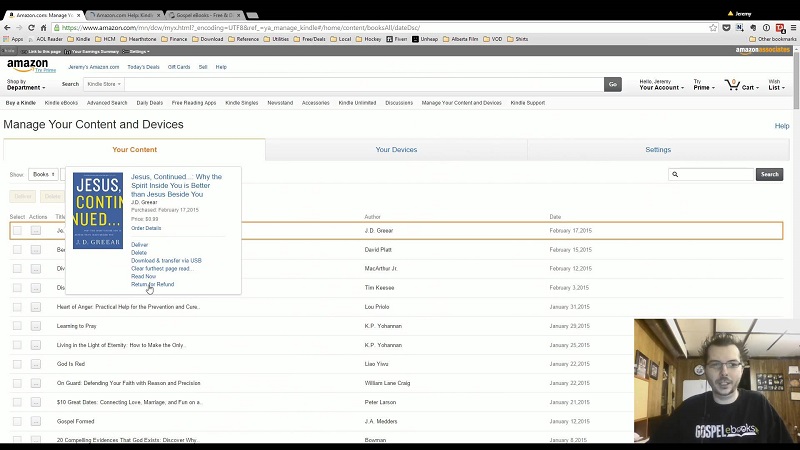Image resolution: width=800 pixels, height=450 pixels.
Task: Open the Kindle Store search category dropdown
Action: tap(104, 84)
